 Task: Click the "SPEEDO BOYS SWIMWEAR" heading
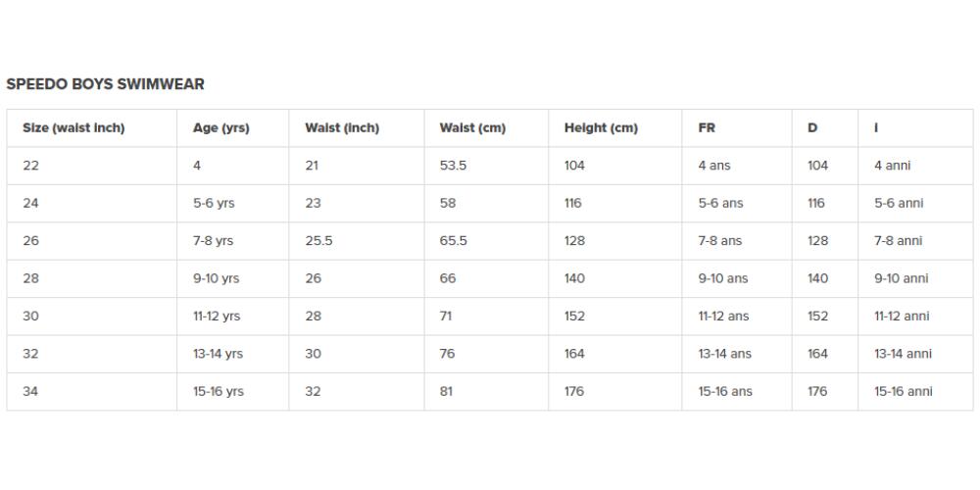point(106,84)
